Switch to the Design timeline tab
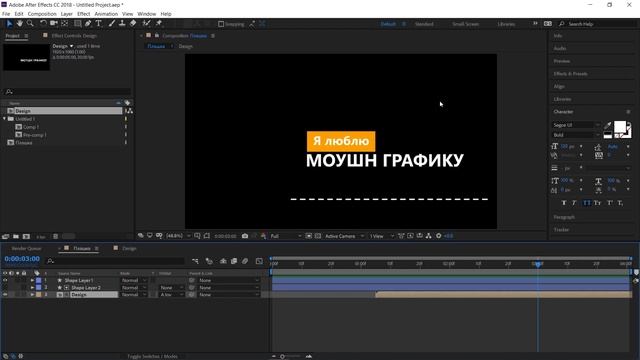 [129, 248]
